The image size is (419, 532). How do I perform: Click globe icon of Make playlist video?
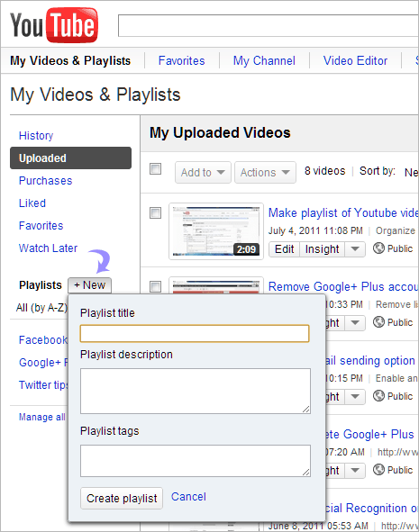[x=378, y=248]
